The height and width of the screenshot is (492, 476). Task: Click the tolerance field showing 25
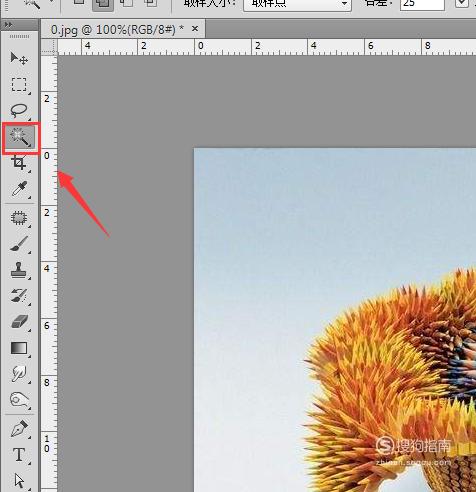[422, 4]
